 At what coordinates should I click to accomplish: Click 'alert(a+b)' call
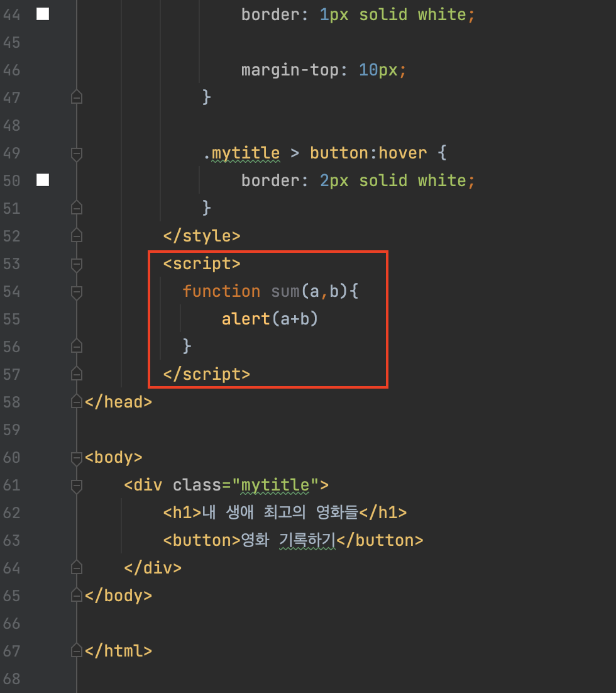(270, 319)
